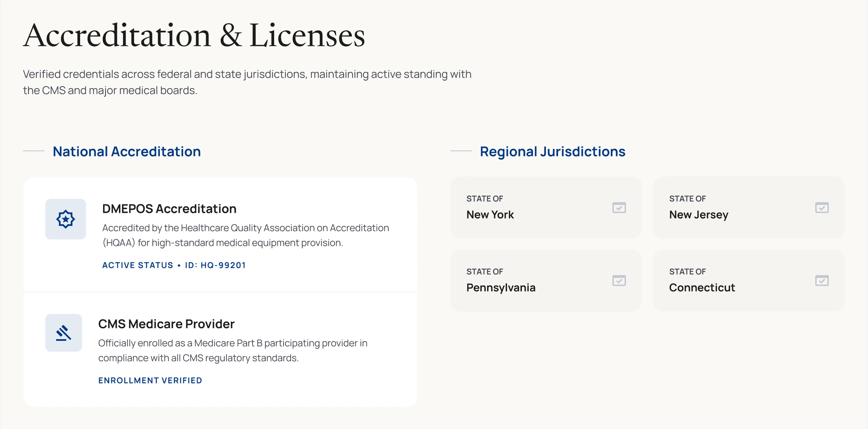Click the CMS Medicare Provider title

point(166,324)
